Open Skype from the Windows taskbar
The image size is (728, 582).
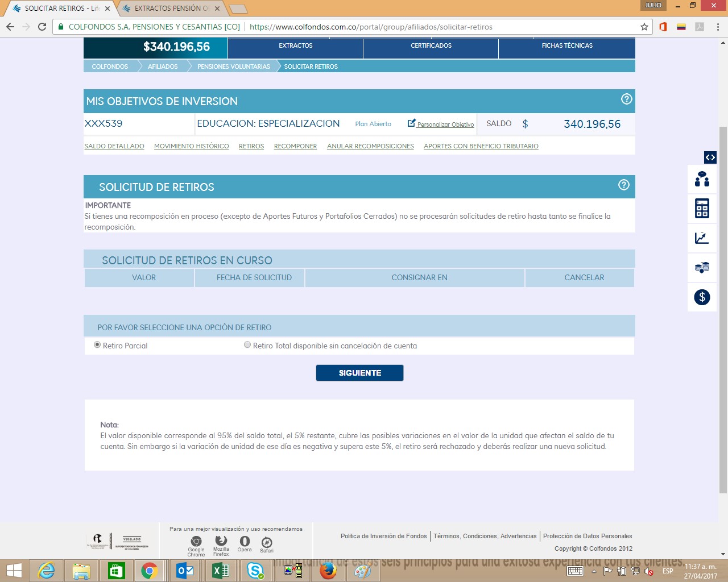[255, 570]
